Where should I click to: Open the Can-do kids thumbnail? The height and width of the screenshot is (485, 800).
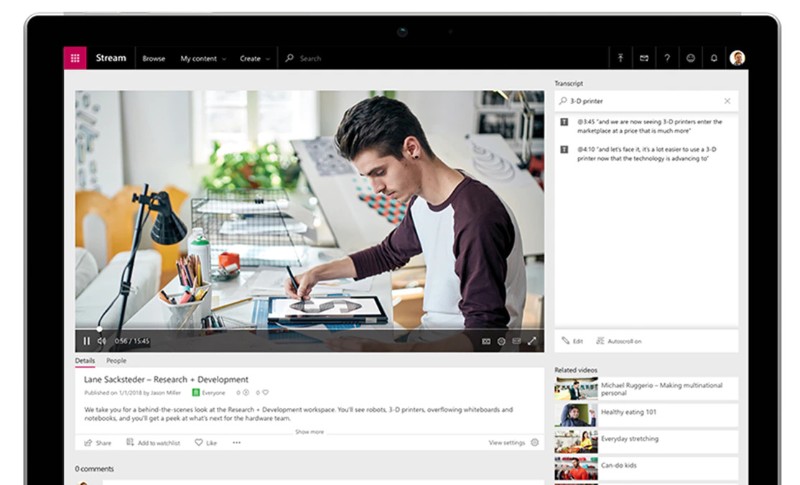[x=576, y=468]
